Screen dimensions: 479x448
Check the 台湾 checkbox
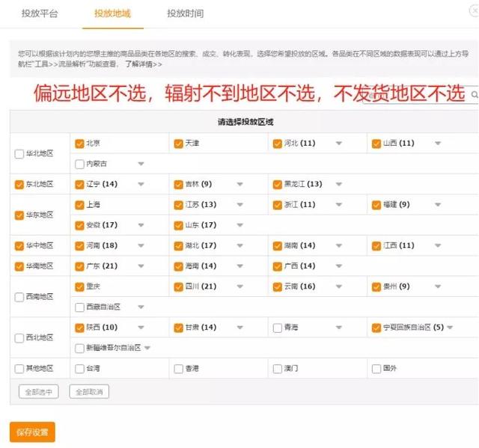pos(79,369)
